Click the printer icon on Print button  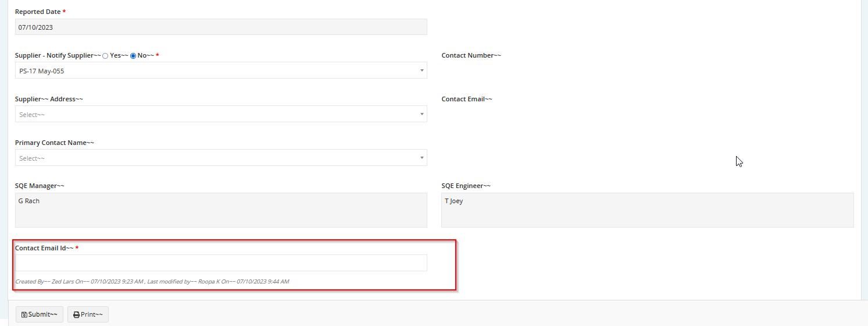point(77,315)
